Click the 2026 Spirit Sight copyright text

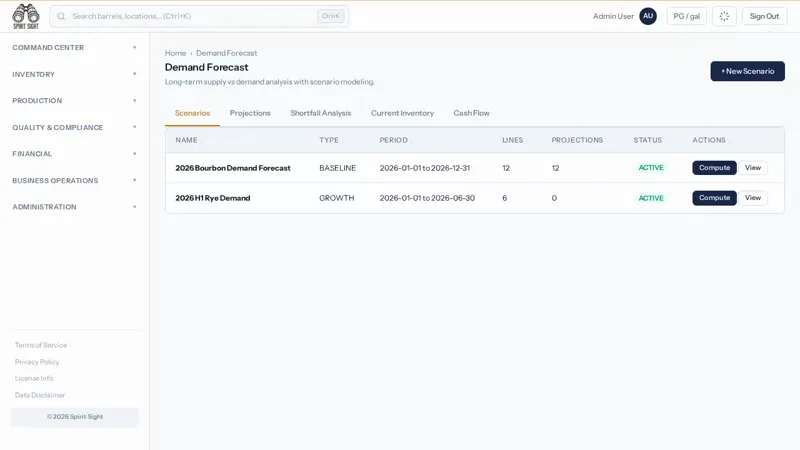coord(74,417)
